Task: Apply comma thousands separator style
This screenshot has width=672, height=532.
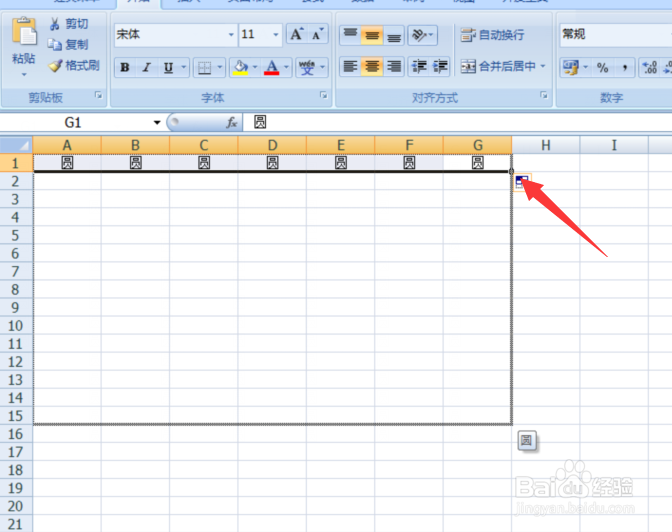Action: 625,67
